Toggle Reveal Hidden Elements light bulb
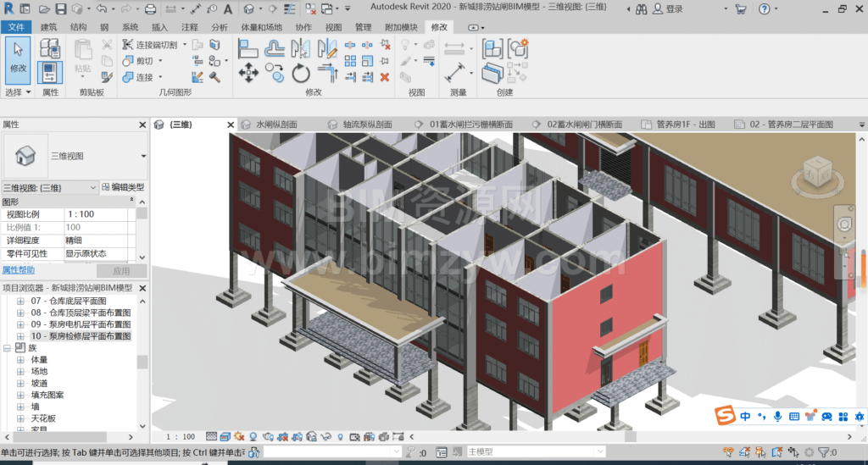Screen dimensions: 868x465 coord(340,437)
